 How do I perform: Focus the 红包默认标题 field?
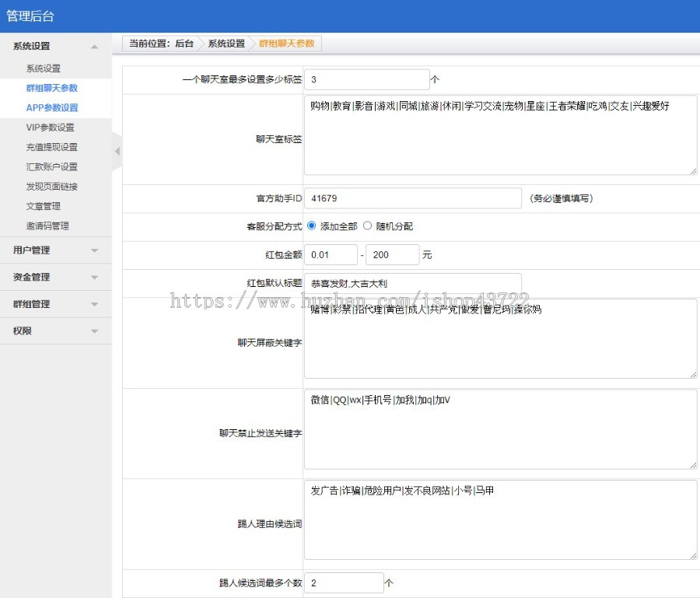(413, 283)
